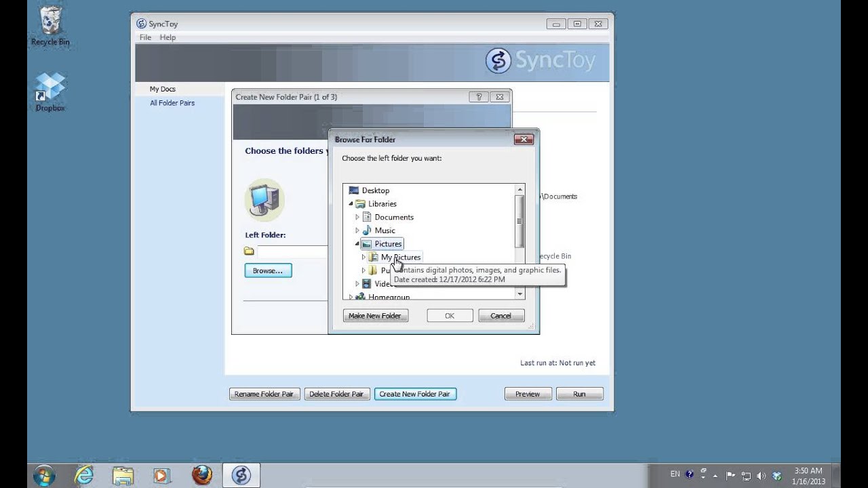
Task: Cancel the Browse For Folder dialog
Action: coord(501,316)
